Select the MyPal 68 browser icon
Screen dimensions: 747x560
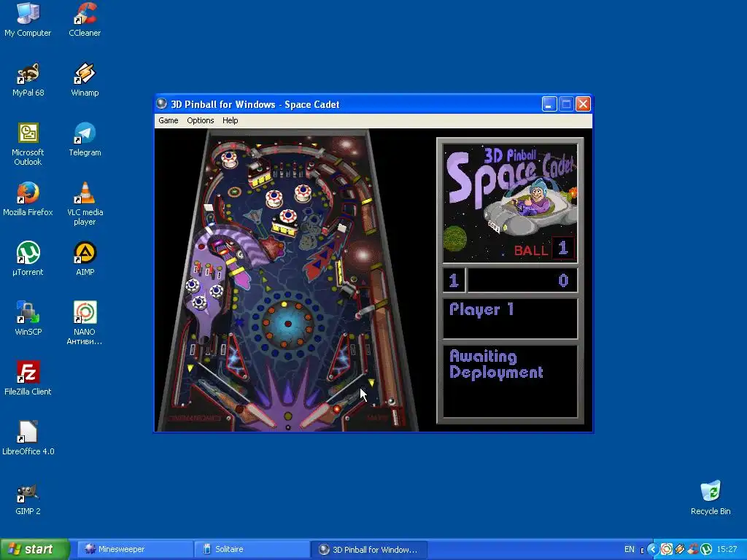(28, 80)
